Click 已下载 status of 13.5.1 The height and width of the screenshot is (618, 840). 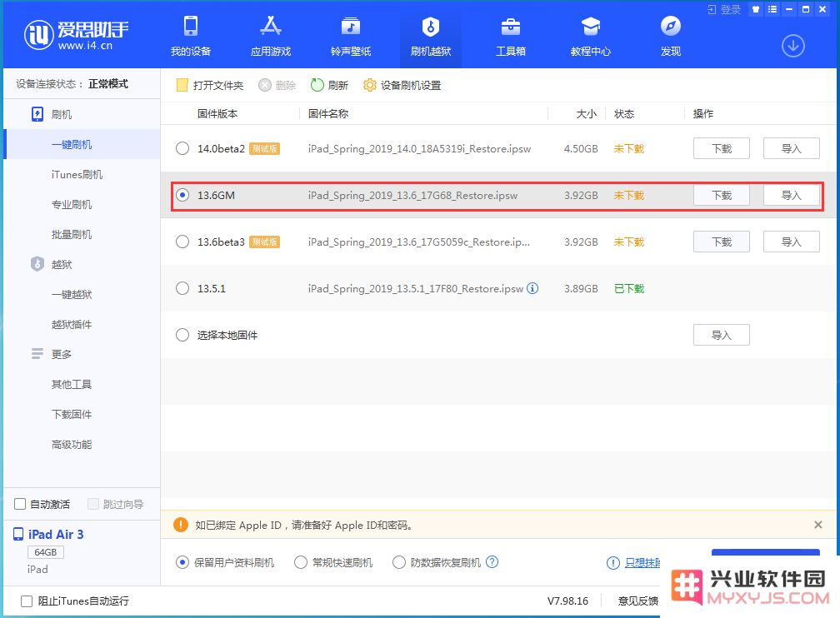coord(629,288)
